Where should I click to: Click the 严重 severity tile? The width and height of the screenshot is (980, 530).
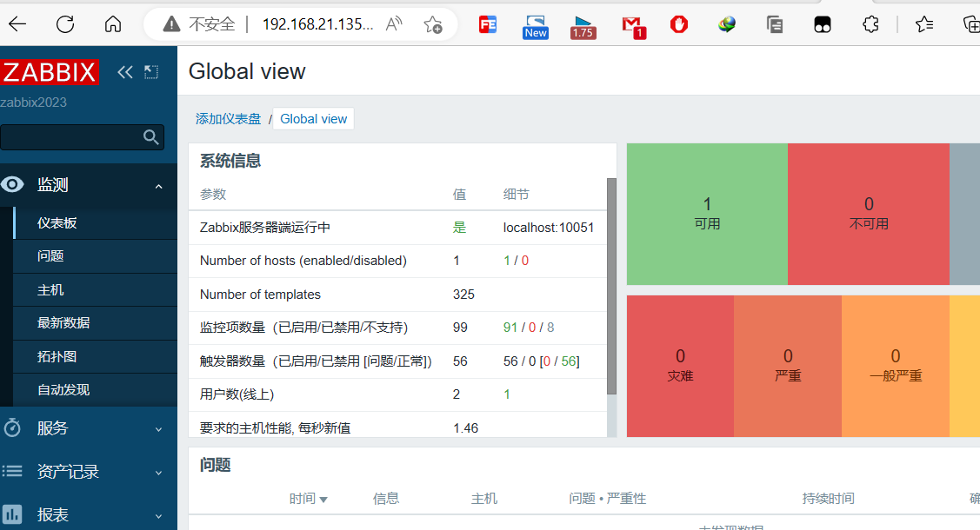(x=788, y=366)
